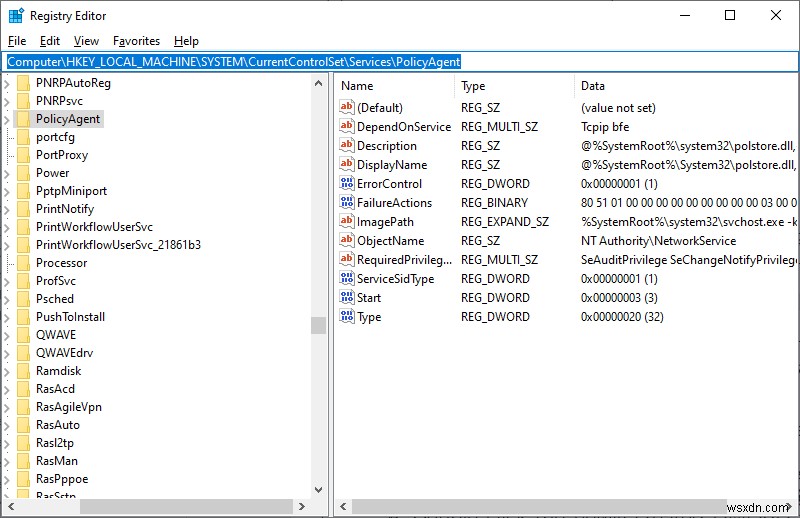This screenshot has width=800, height=518.
Task: Click tree pane horizontal scroll left arrow
Action: pyautogui.click(x=10, y=507)
